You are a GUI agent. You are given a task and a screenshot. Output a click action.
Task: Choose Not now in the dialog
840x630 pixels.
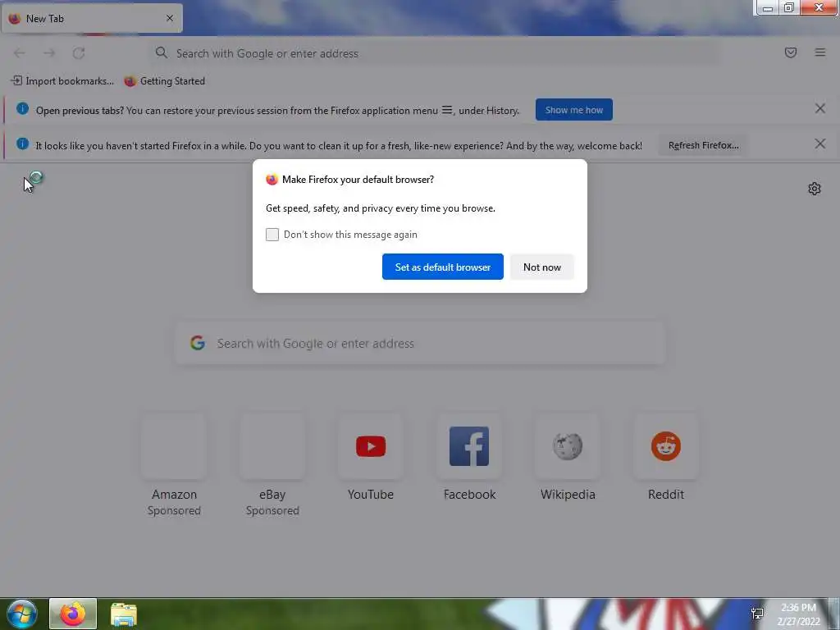coord(541,267)
